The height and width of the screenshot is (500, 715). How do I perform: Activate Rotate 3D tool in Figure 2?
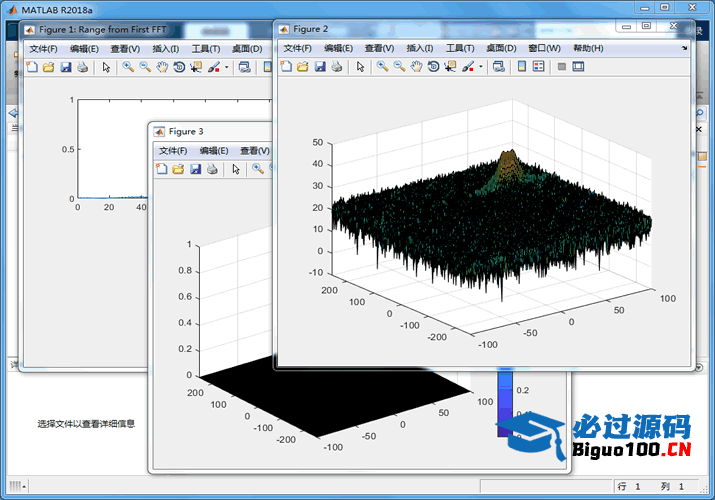point(432,67)
